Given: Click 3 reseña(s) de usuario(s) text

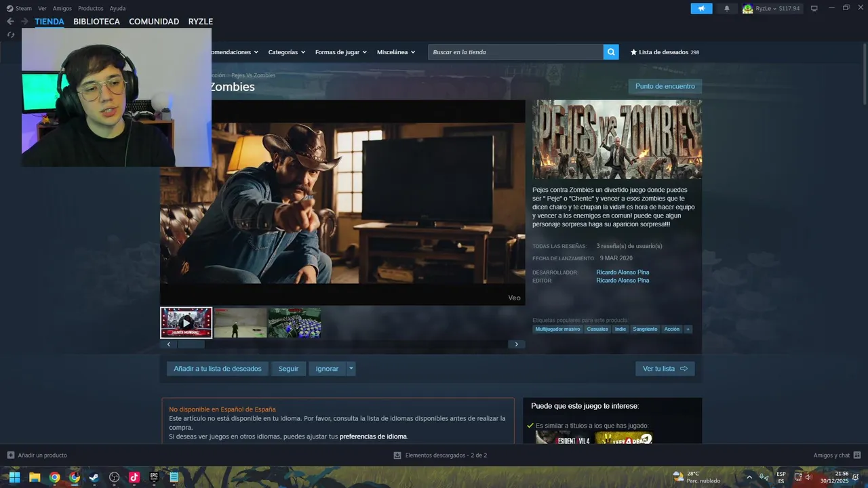Looking at the screenshot, I should point(629,246).
